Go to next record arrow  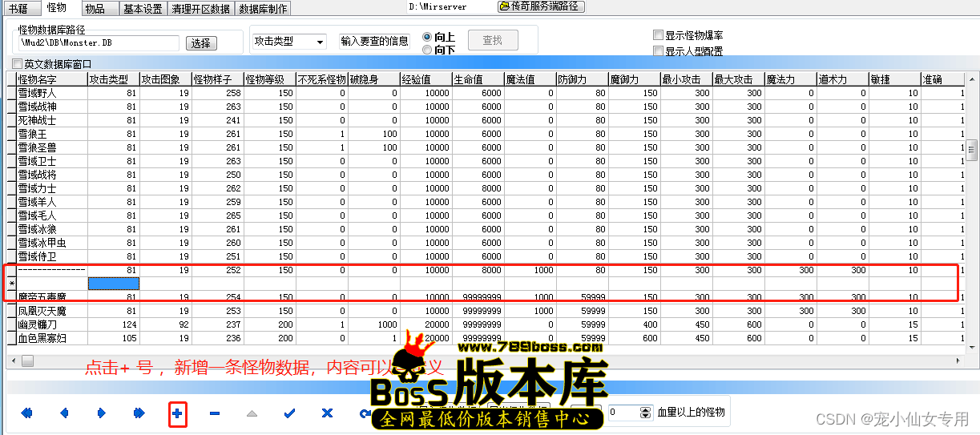(x=102, y=413)
